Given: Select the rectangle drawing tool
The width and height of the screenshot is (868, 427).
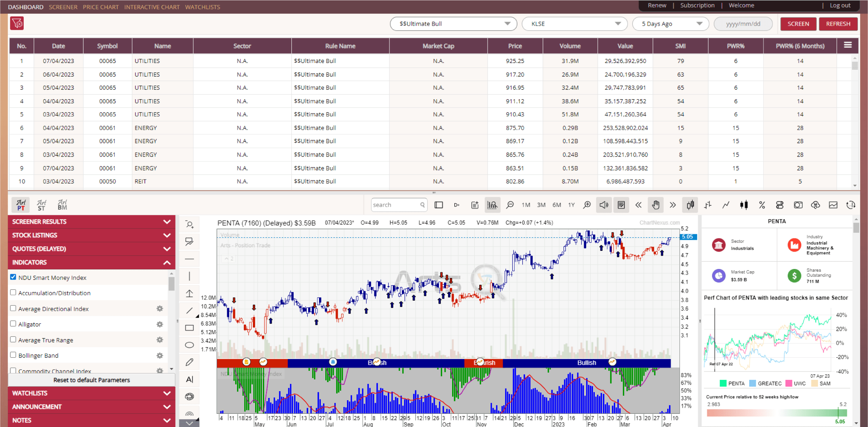Looking at the screenshot, I should 189,328.
